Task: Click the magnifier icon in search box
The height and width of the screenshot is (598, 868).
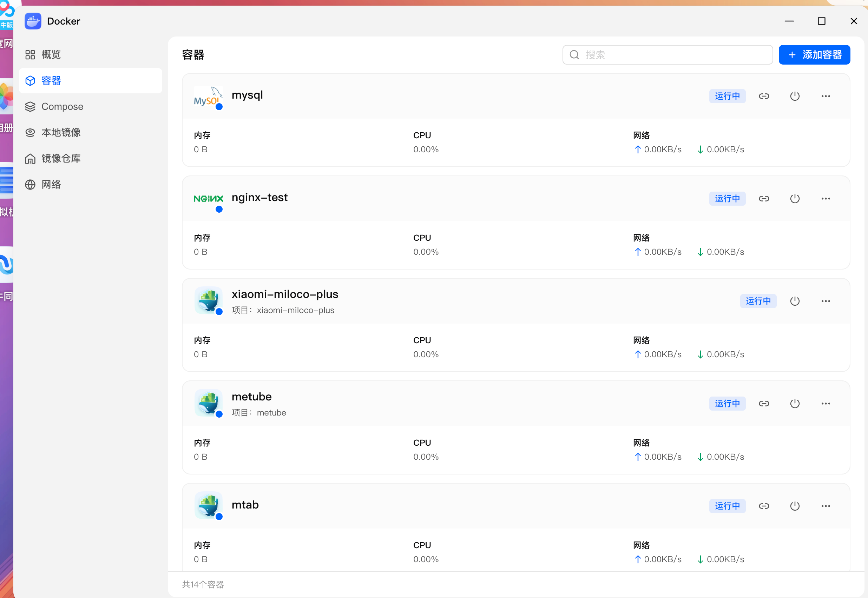Action: [574, 55]
